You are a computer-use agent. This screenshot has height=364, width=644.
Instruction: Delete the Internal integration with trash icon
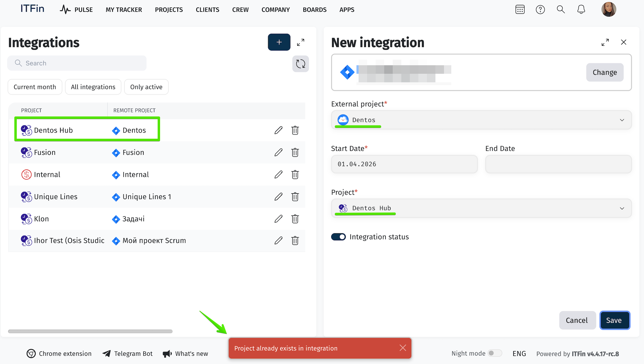click(295, 175)
